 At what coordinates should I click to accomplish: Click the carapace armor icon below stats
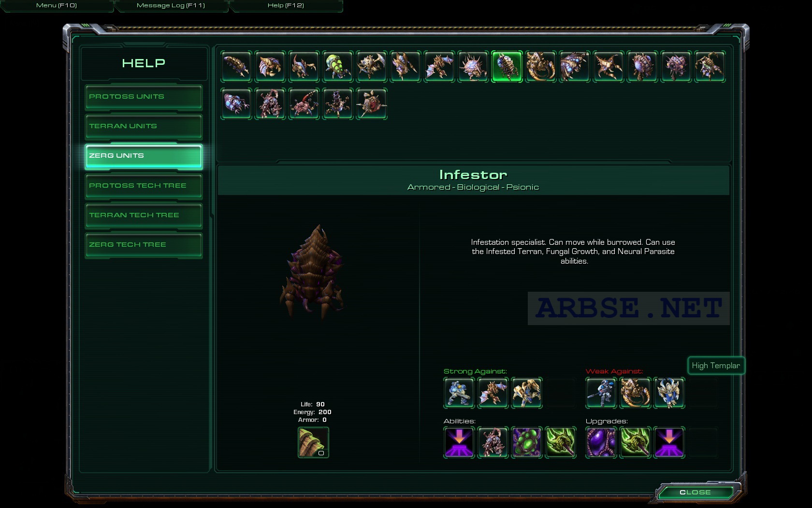coord(313,442)
